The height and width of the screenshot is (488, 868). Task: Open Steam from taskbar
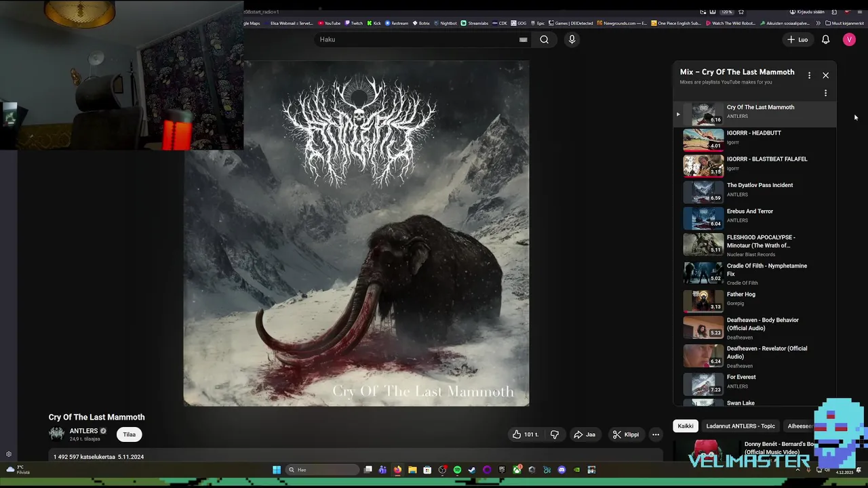click(x=472, y=470)
